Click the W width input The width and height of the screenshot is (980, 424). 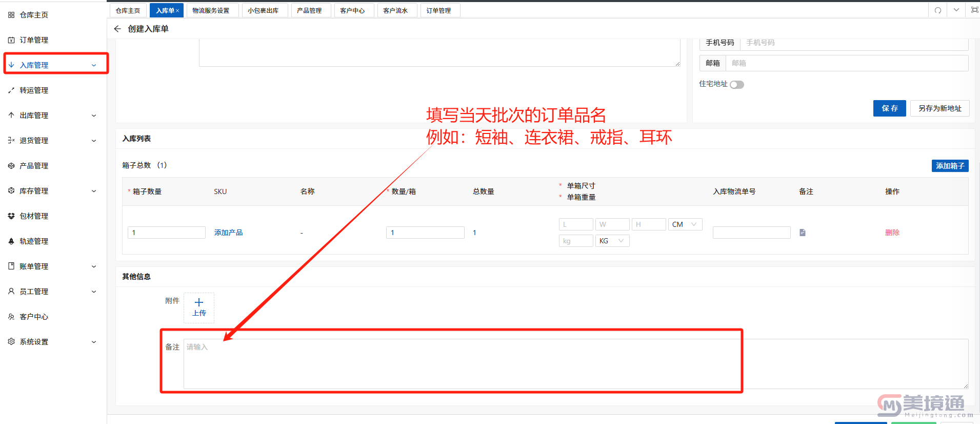click(612, 224)
